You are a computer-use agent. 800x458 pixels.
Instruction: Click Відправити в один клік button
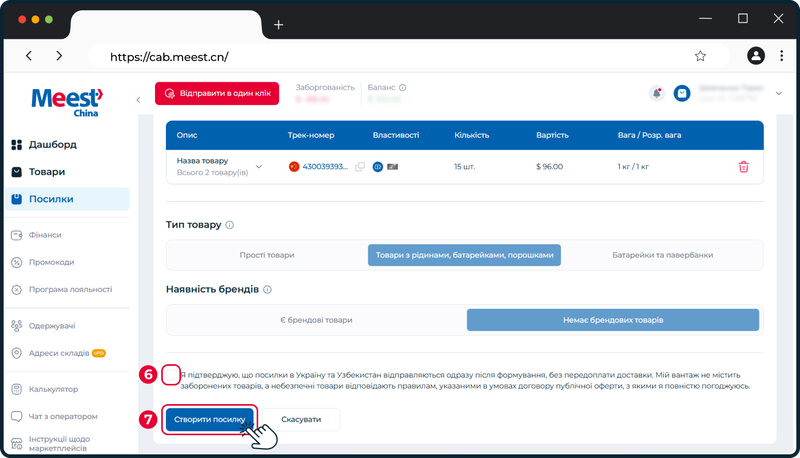click(217, 93)
